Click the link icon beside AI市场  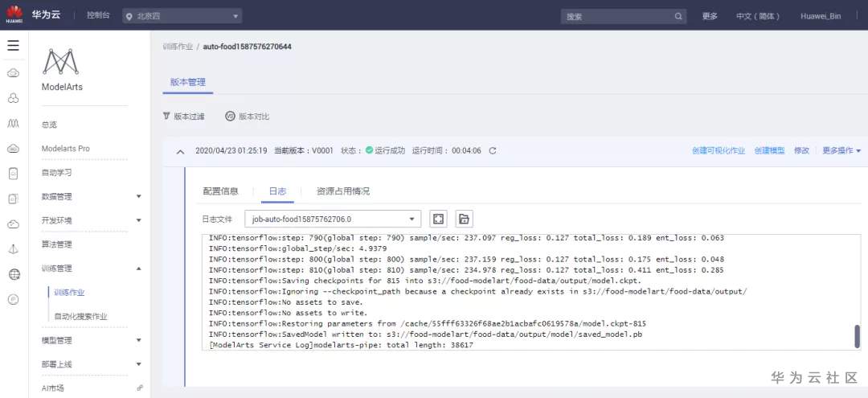[140, 388]
